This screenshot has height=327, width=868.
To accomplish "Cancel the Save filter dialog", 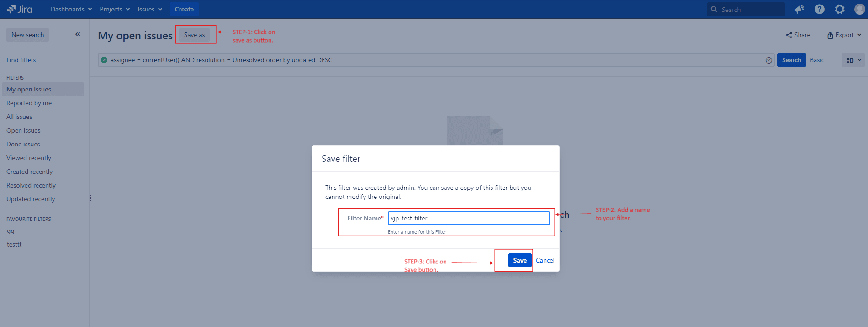I will [x=545, y=260].
